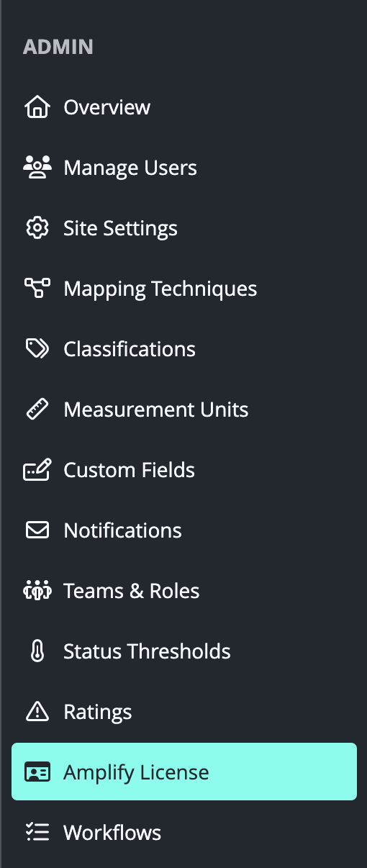Click the checklist icon for Workflows
This screenshot has height=868, width=367.
pyautogui.click(x=37, y=833)
